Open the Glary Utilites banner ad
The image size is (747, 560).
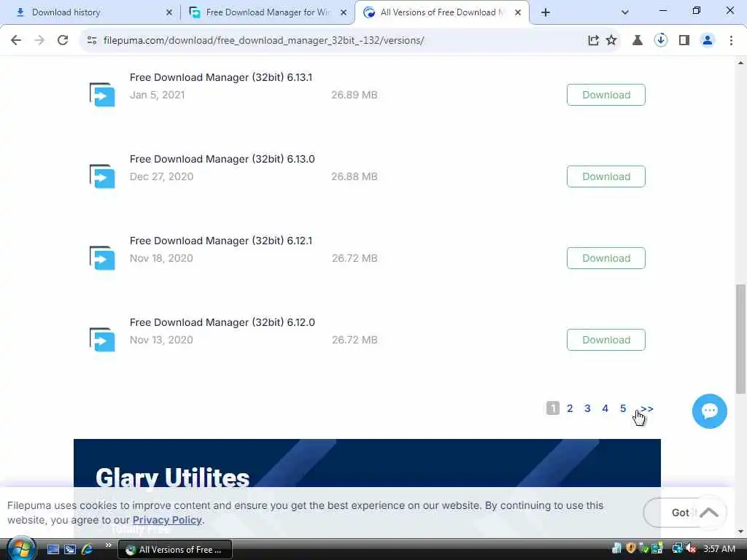(x=367, y=463)
